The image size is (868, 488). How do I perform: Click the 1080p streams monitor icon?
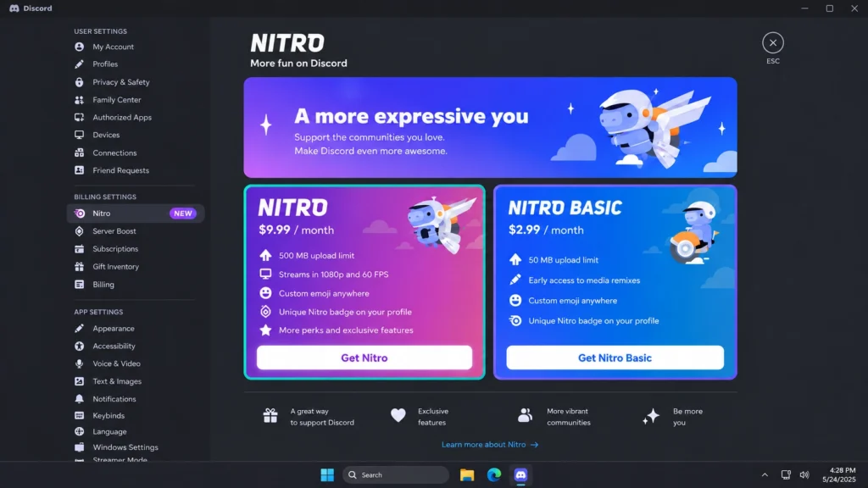pyautogui.click(x=265, y=274)
